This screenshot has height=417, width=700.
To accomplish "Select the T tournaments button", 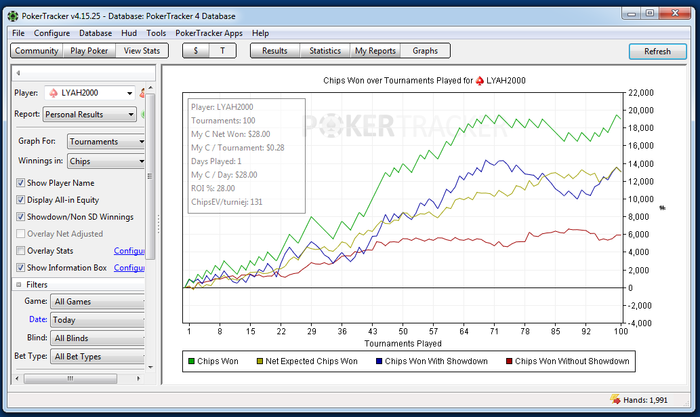I will 222,51.
